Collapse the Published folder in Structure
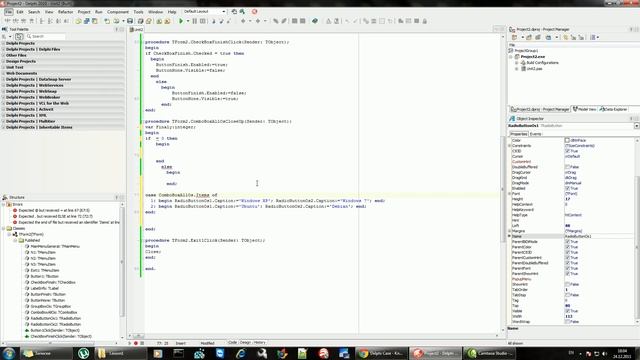 [x=16, y=240]
